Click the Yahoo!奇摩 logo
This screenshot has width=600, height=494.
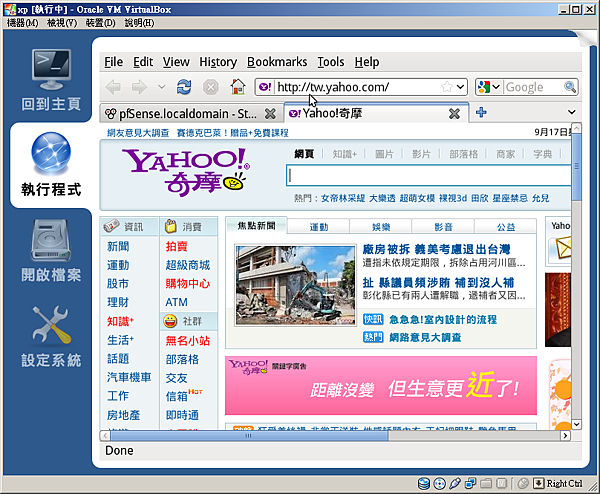click(186, 172)
